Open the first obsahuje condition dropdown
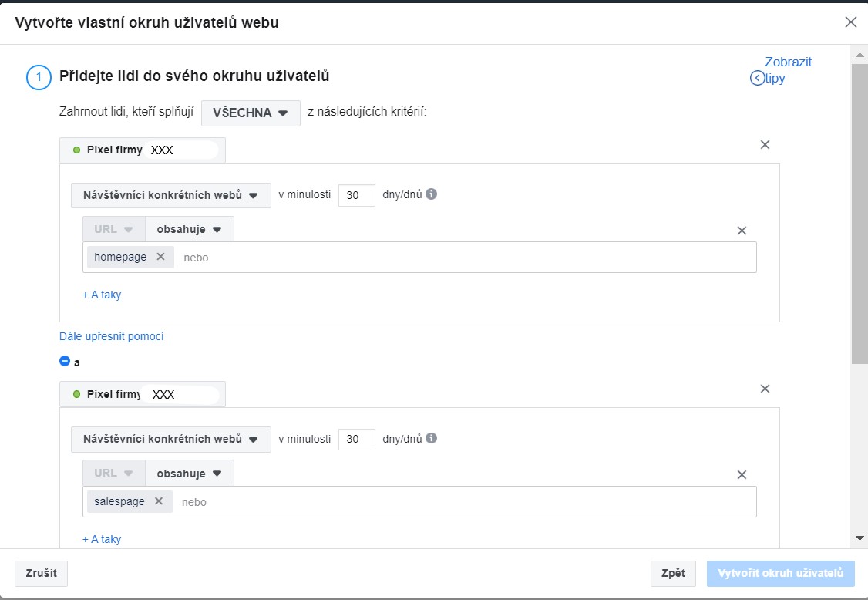The width and height of the screenshot is (868, 600). point(190,229)
